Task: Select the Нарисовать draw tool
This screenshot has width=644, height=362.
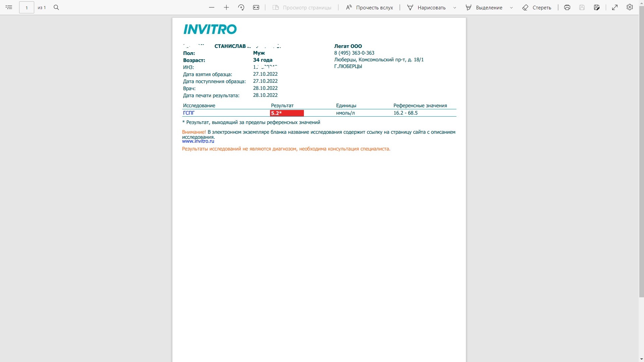Action: (x=426, y=7)
